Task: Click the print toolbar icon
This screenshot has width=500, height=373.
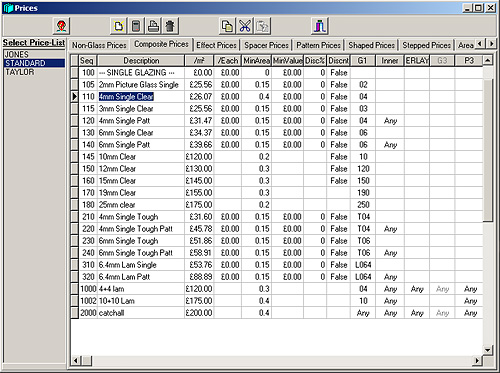Action: click(153, 26)
